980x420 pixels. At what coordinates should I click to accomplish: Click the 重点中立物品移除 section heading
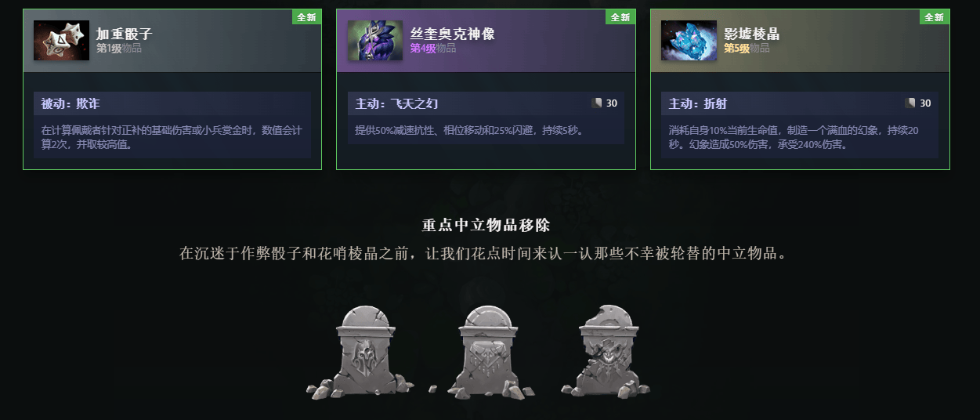click(x=486, y=226)
